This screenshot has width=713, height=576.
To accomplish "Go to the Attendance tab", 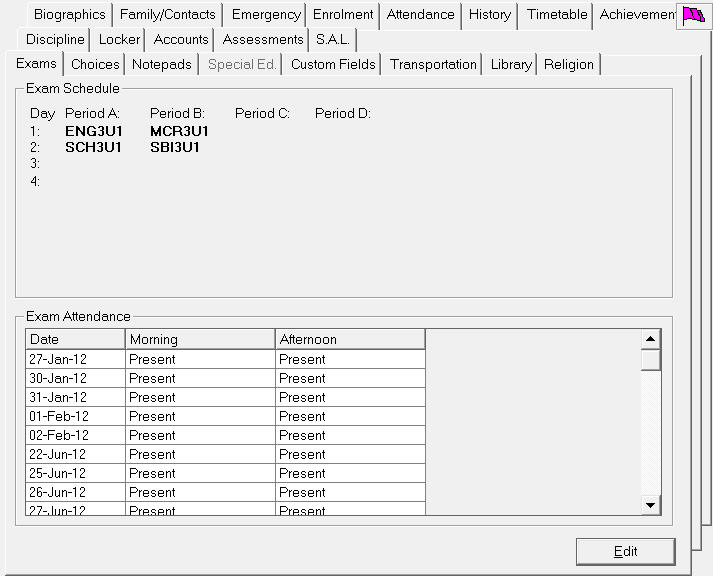I will pyautogui.click(x=420, y=15).
